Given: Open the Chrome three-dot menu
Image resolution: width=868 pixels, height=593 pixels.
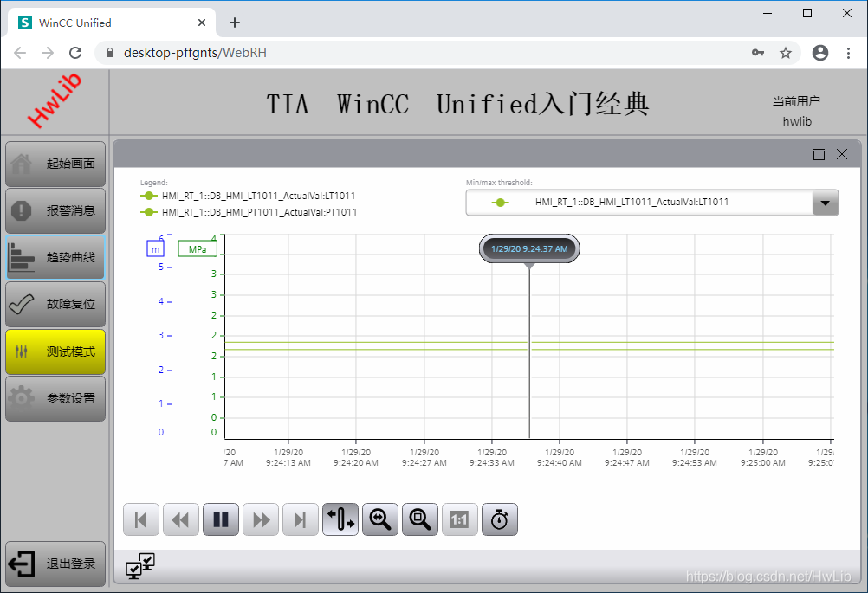Looking at the screenshot, I should tap(848, 53).
